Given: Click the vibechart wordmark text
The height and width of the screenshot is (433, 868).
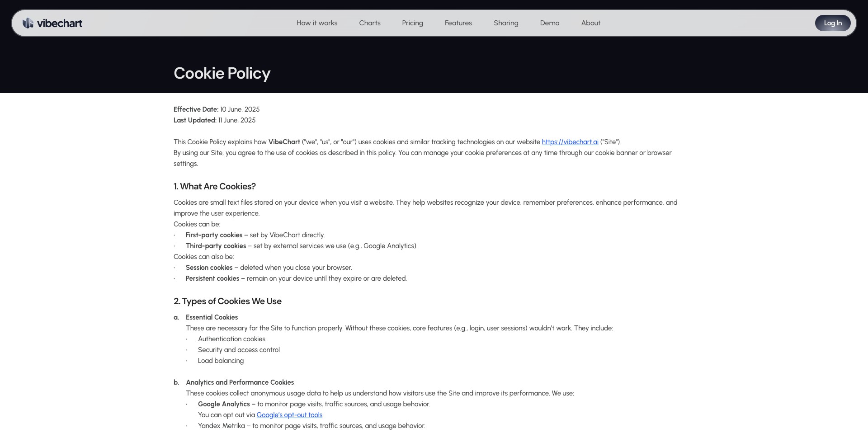Looking at the screenshot, I should coord(60,23).
